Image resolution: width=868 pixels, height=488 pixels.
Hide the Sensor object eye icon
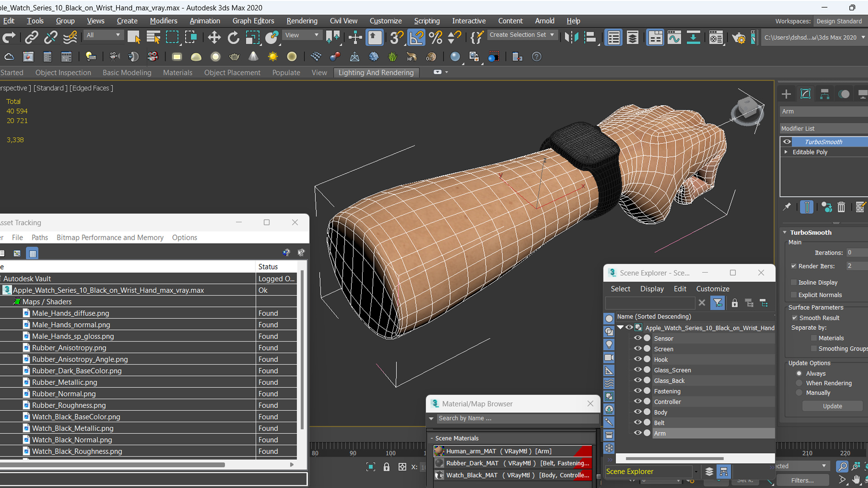[637, 338]
